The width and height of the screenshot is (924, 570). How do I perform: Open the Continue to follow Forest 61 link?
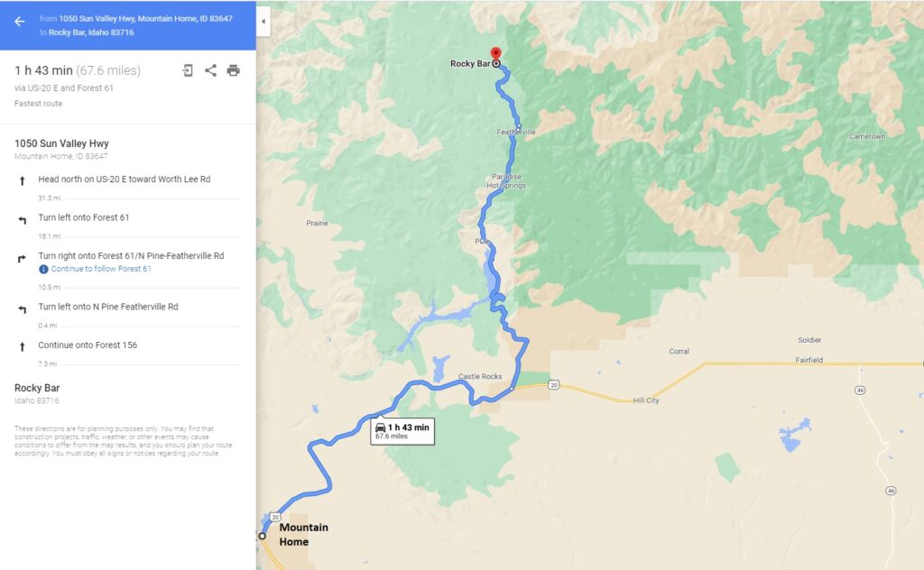pyautogui.click(x=101, y=269)
